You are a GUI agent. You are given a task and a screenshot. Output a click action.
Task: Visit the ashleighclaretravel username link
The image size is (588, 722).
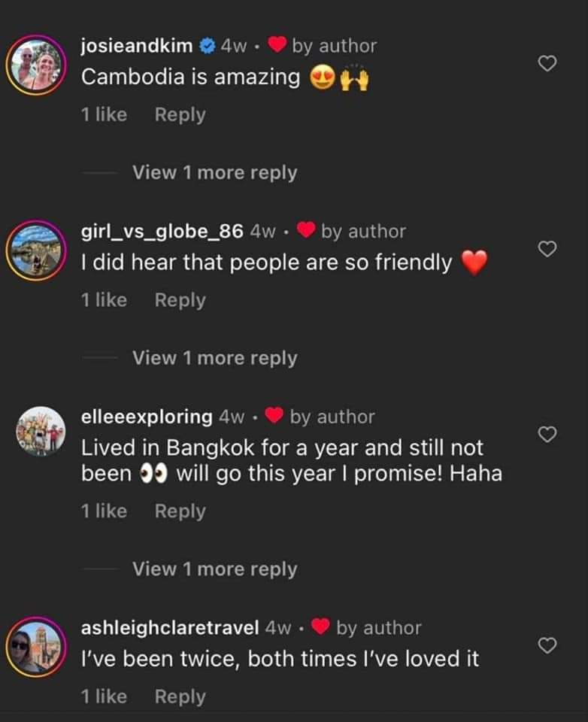[170, 626]
